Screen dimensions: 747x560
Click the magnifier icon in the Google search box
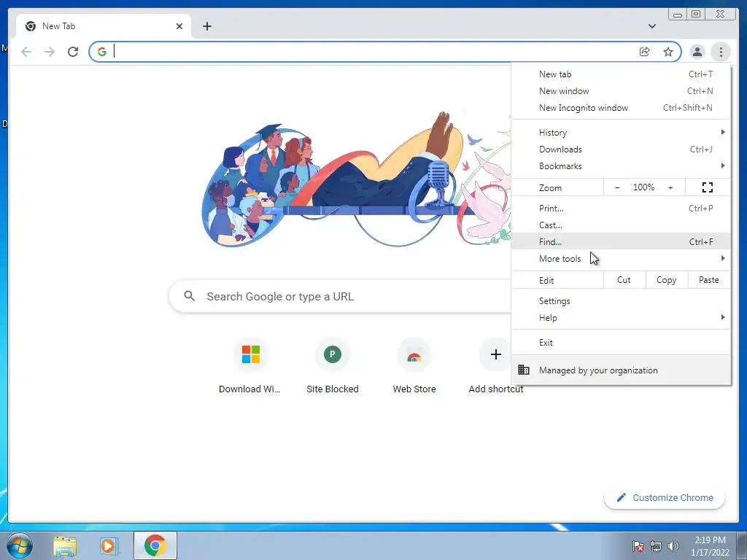pos(189,296)
